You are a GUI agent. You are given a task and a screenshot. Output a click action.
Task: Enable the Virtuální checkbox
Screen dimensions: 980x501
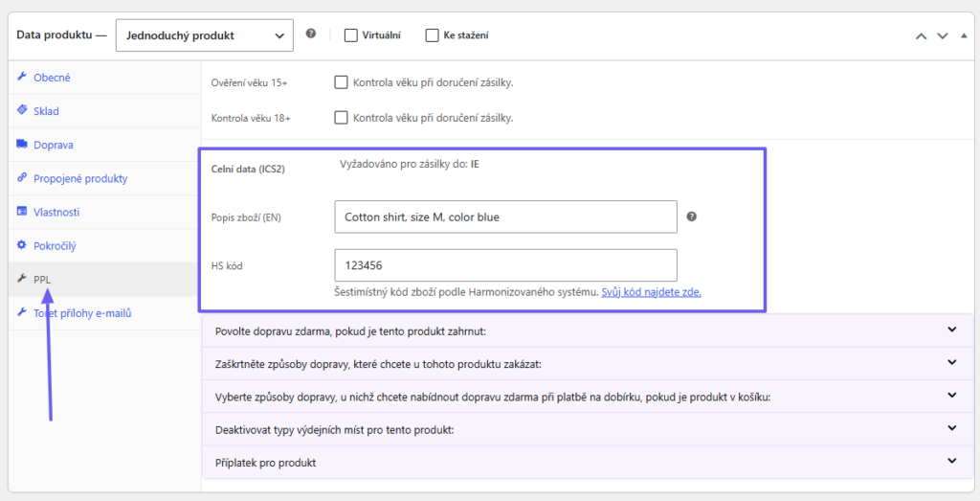tap(350, 35)
